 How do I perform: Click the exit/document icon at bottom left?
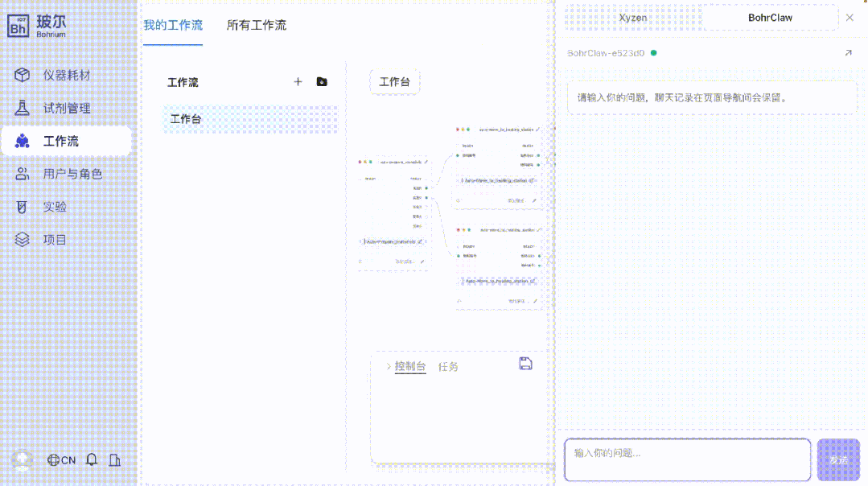tap(114, 459)
